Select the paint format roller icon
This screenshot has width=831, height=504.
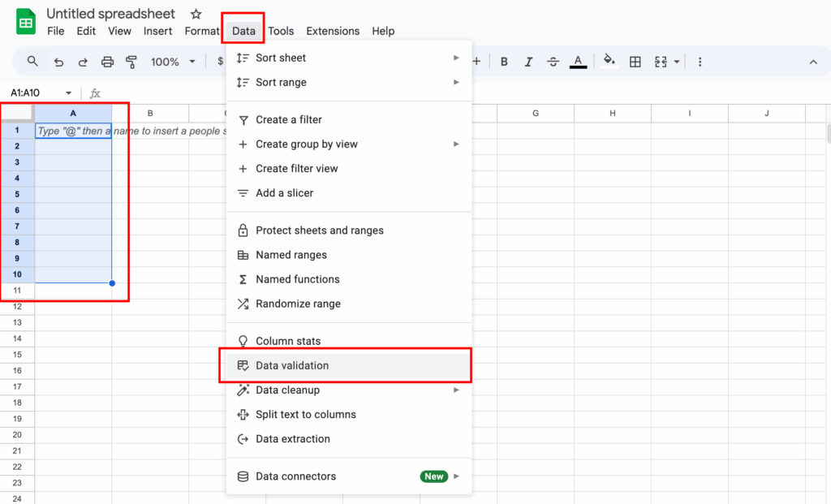pos(131,62)
